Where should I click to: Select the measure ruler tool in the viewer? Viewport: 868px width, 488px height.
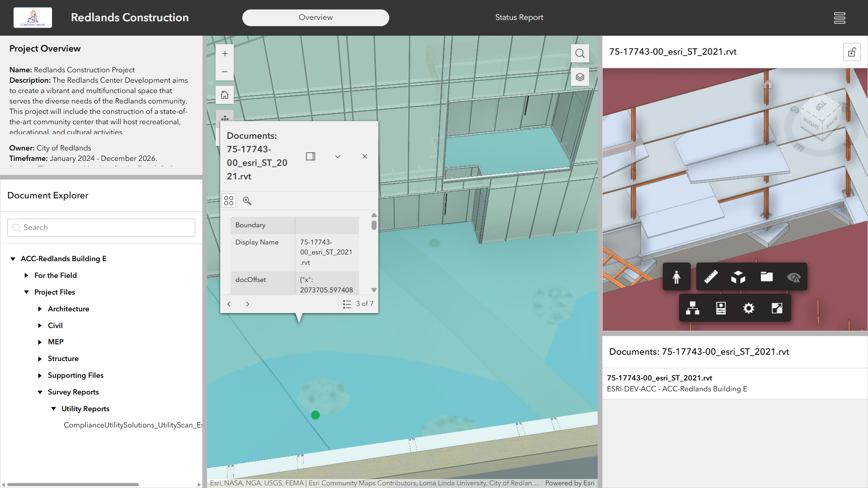(710, 277)
